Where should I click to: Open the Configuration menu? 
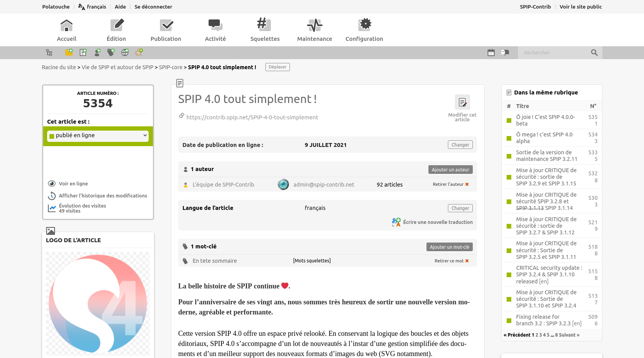click(364, 30)
